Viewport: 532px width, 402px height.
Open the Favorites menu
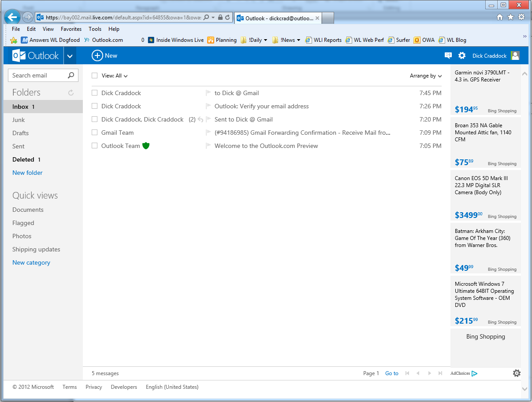(71, 29)
